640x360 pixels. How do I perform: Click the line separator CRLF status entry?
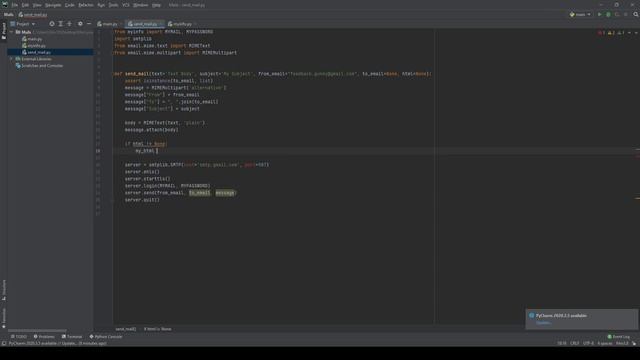point(574,343)
